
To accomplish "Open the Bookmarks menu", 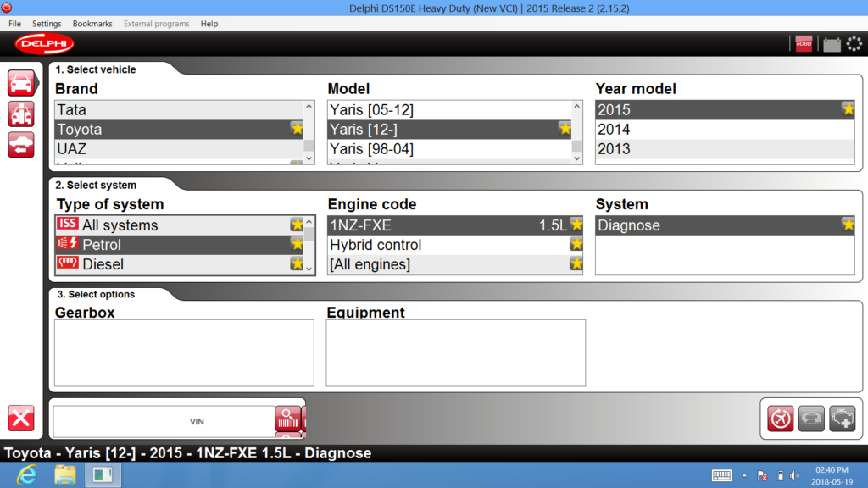I will coord(92,24).
